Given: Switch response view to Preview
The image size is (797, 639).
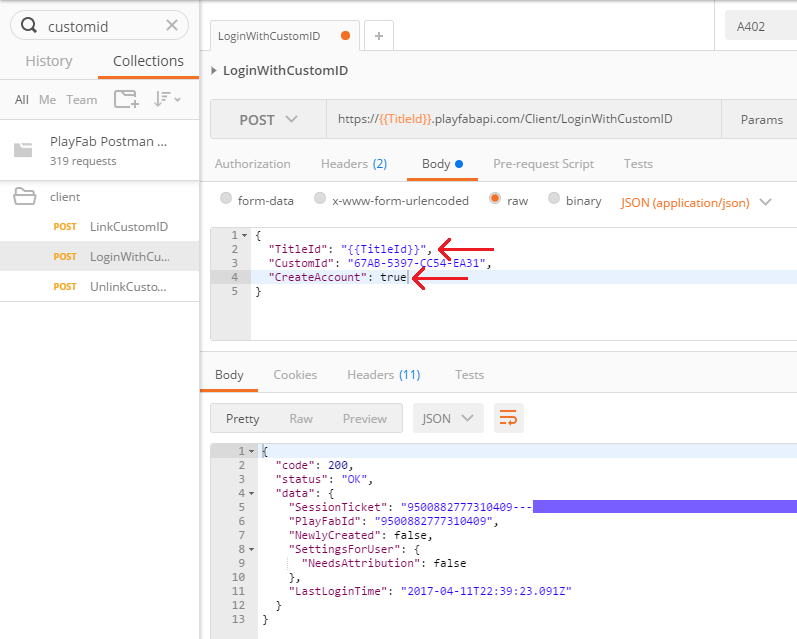Looking at the screenshot, I should [x=364, y=418].
